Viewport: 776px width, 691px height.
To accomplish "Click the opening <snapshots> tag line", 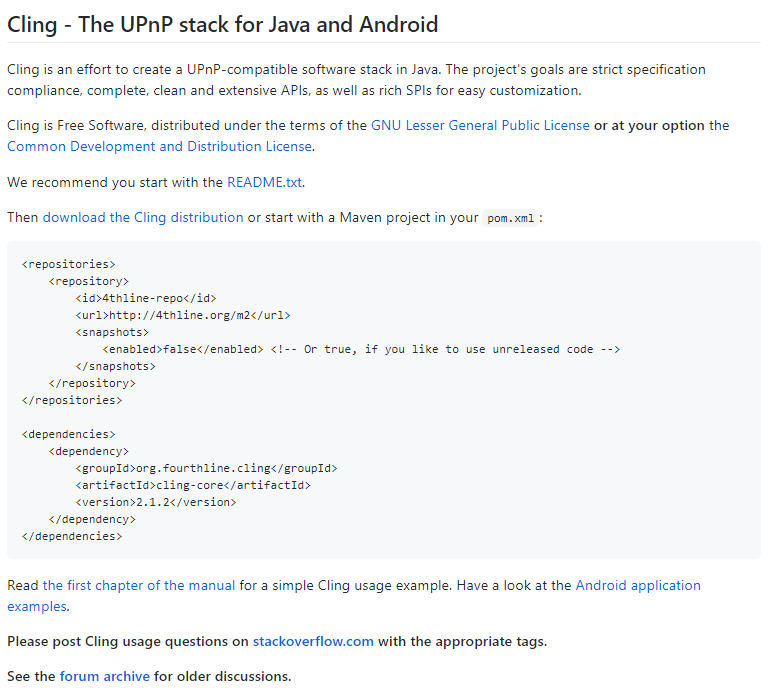I will tap(112, 332).
